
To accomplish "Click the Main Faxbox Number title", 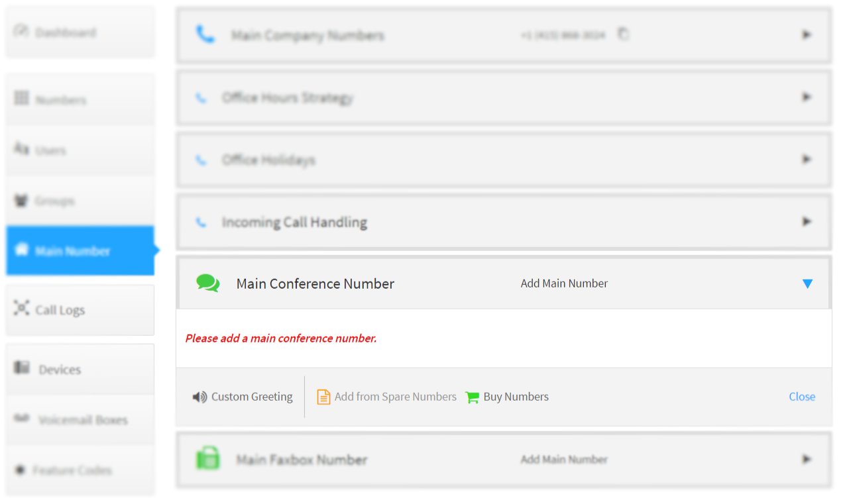I will pyautogui.click(x=302, y=460).
